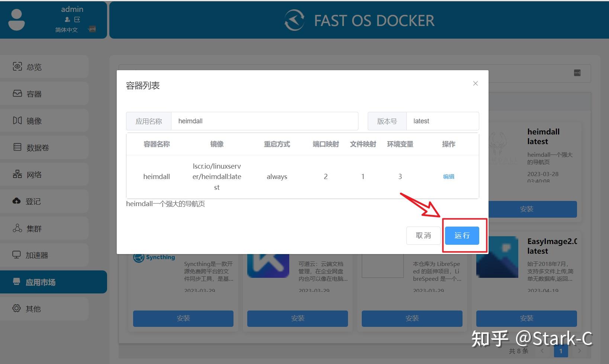Open the 网络 network sidebar icon
The width and height of the screenshot is (609, 364).
(17, 174)
